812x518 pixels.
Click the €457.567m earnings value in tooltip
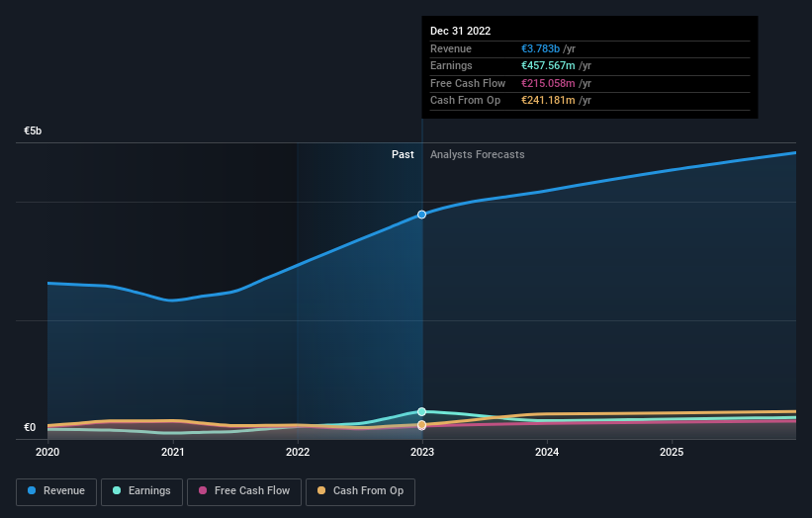(548, 65)
